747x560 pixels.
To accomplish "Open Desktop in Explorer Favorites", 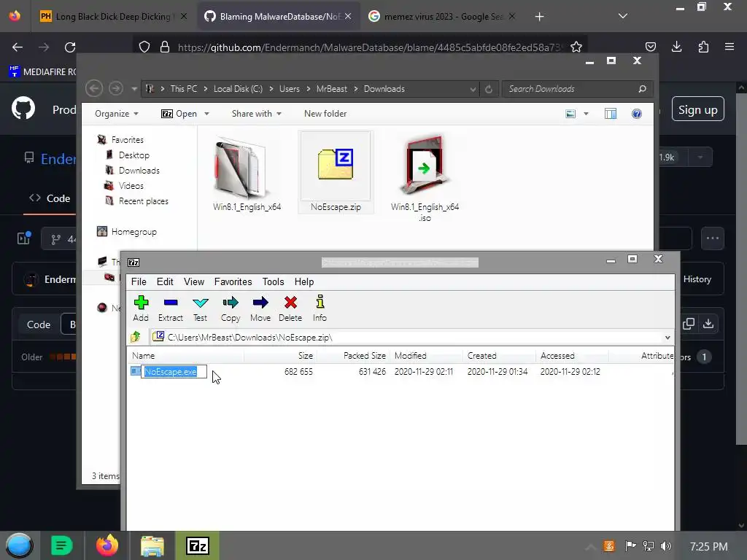I will point(134,155).
